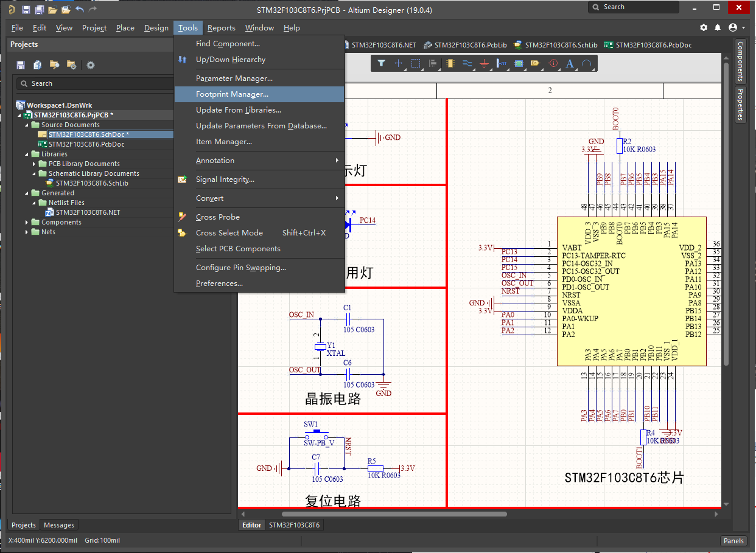Screen dimensions: 756x553
Task: Select the Place Wire tool
Action: coord(467,63)
